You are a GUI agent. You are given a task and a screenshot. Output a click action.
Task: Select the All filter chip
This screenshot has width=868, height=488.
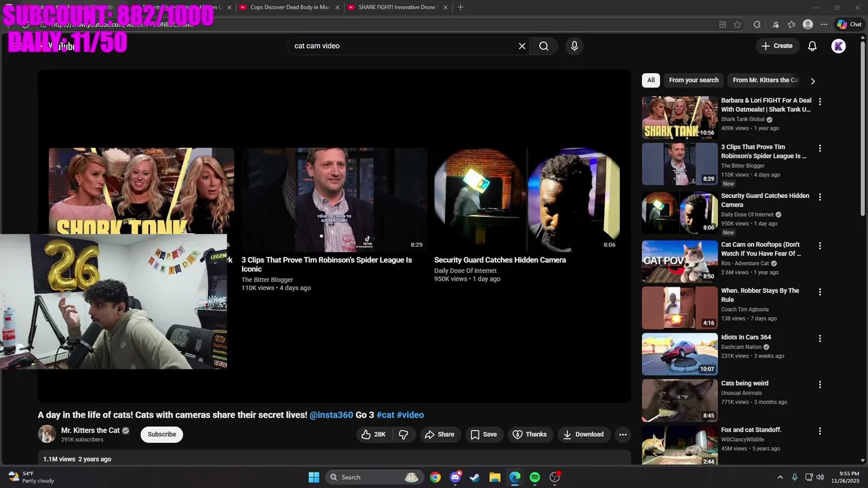(651, 80)
